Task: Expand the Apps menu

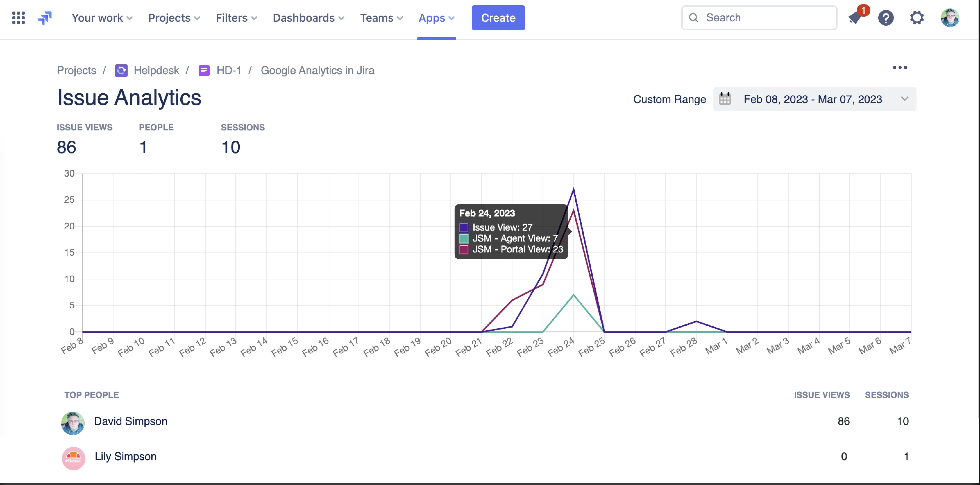Action: (x=436, y=18)
